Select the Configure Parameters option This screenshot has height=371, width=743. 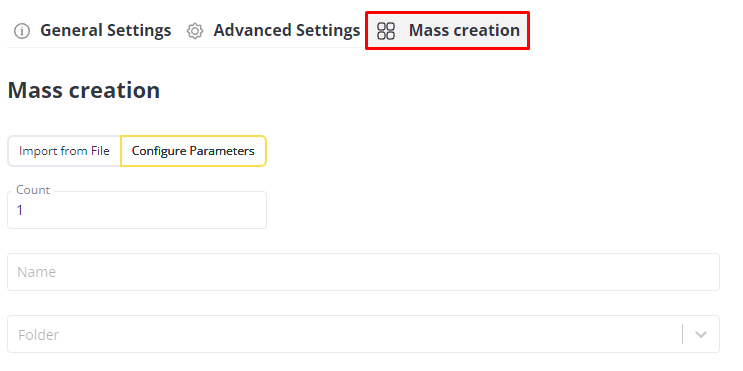click(193, 151)
